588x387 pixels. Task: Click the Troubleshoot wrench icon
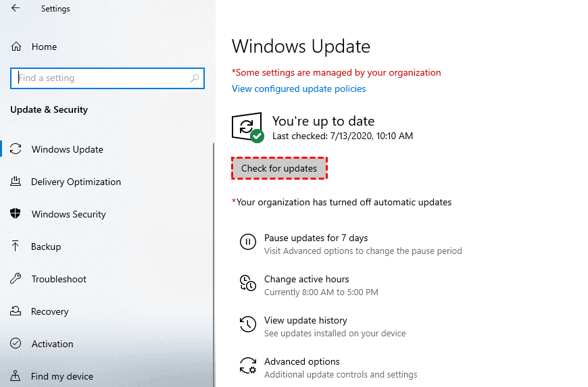tap(16, 279)
